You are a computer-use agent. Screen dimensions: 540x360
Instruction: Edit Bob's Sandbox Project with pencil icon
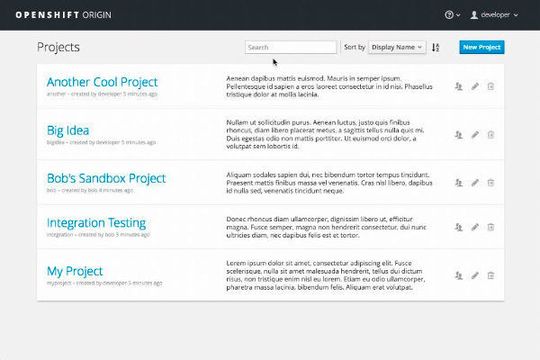click(475, 183)
